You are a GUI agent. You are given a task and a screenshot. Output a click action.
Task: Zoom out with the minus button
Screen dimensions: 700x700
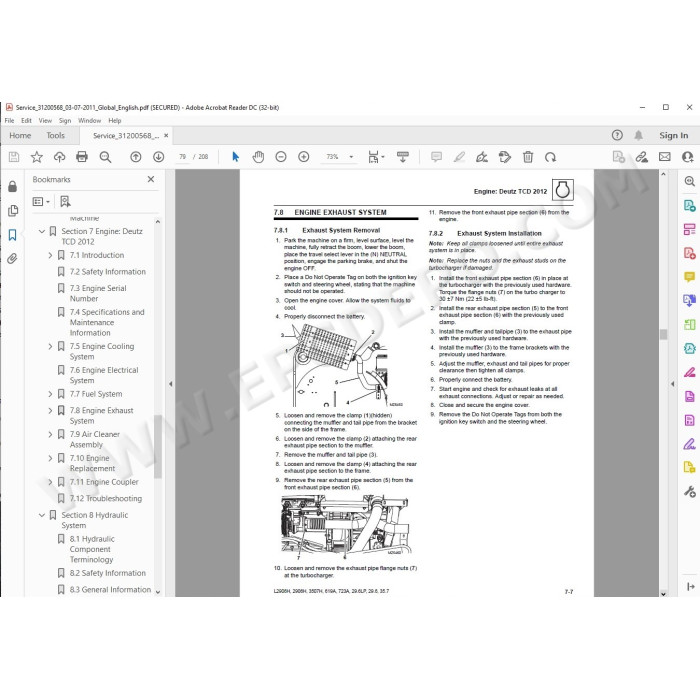point(281,157)
